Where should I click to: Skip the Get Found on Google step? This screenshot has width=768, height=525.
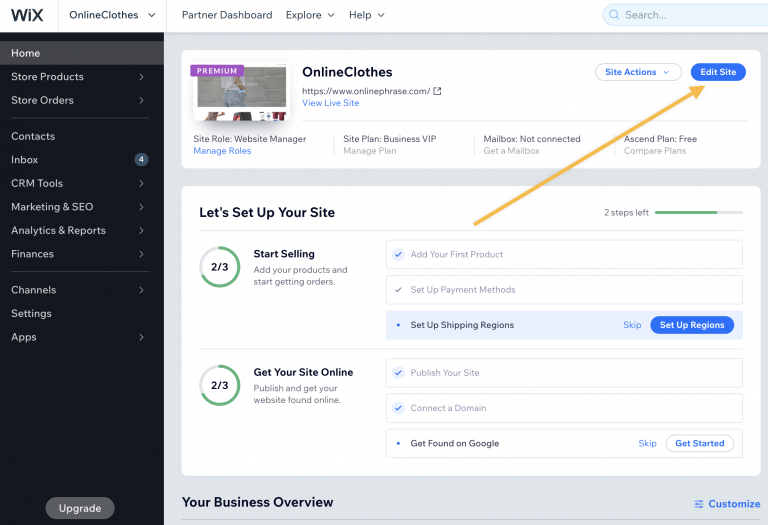click(647, 443)
